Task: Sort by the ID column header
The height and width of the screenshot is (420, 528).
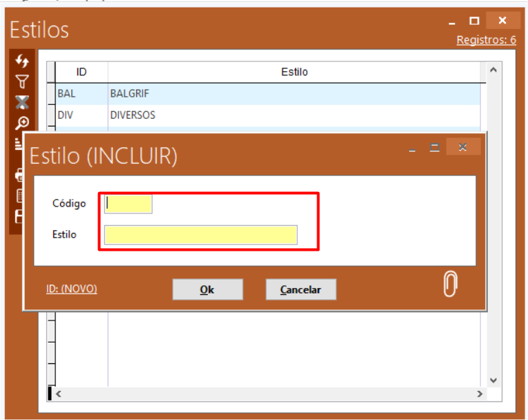Action: [x=82, y=72]
